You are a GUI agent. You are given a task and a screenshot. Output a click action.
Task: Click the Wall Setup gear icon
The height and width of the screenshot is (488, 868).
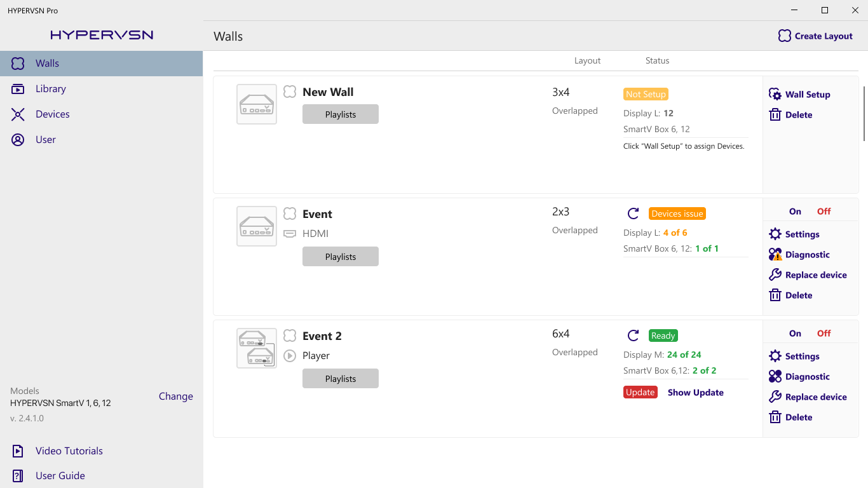(x=775, y=95)
